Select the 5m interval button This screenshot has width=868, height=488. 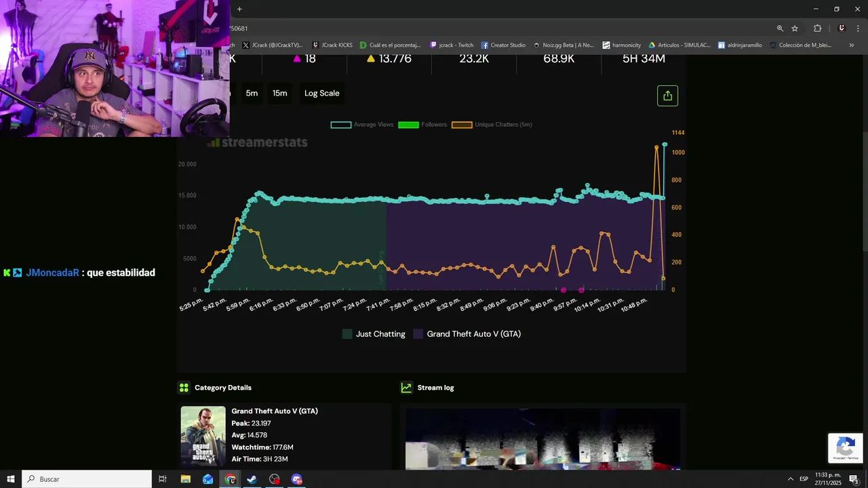tap(252, 94)
